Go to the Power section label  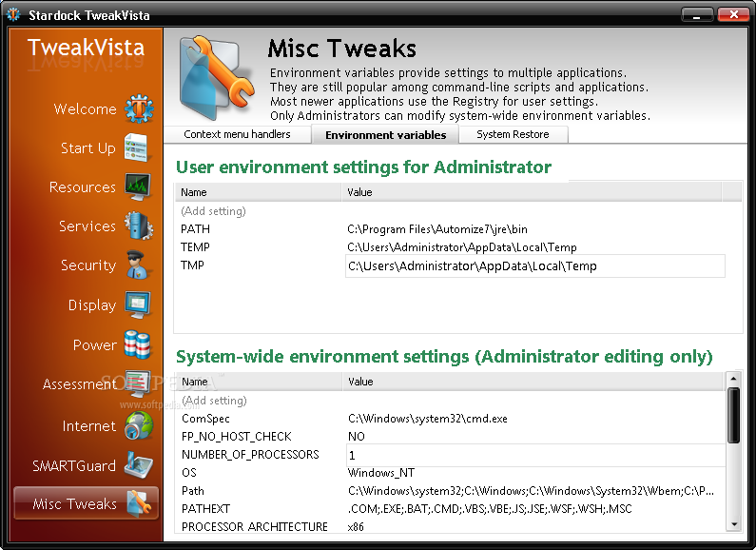pyautogui.click(x=94, y=345)
